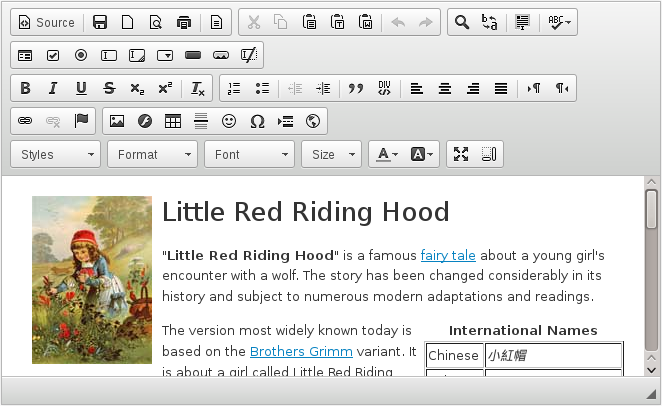Toggle Bold formatting

coord(25,88)
